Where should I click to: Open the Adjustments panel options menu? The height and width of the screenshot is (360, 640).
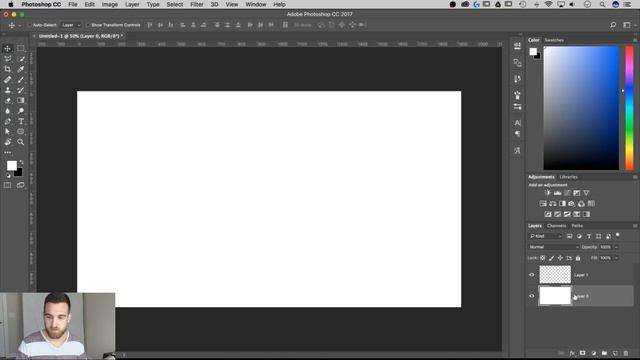click(x=635, y=177)
